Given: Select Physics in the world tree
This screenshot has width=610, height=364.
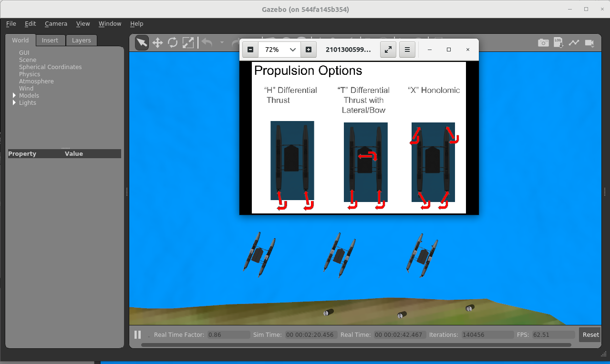Looking at the screenshot, I should tap(30, 74).
